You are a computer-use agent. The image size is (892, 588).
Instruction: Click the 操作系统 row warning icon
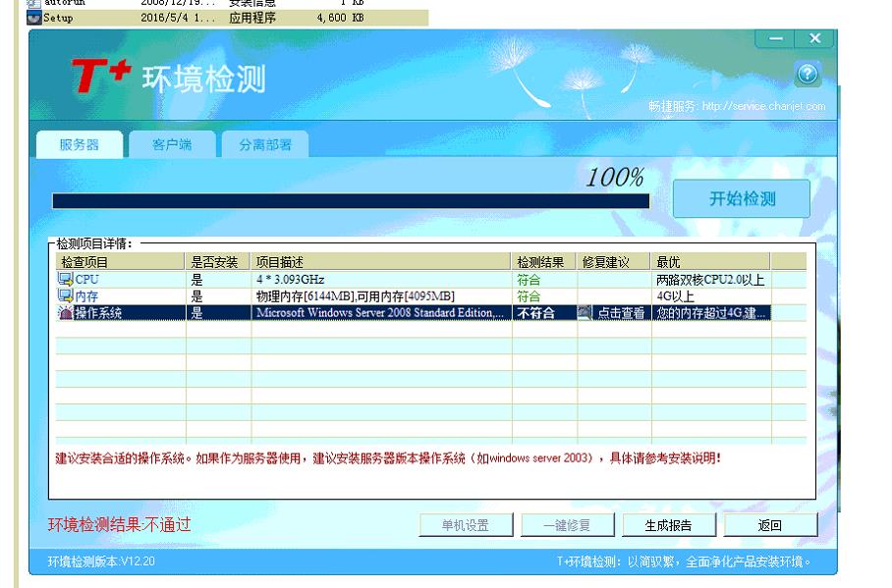pyautogui.click(x=66, y=312)
